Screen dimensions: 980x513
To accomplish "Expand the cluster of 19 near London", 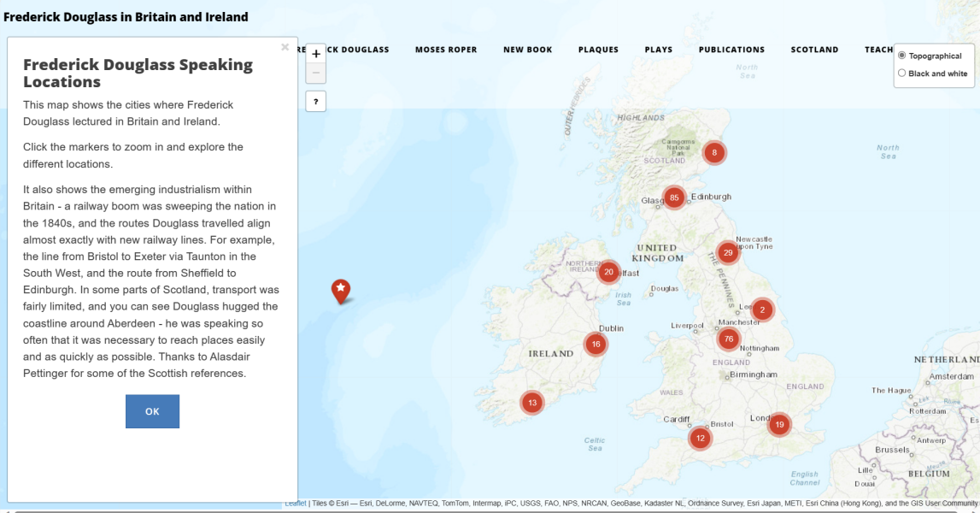I will [779, 423].
